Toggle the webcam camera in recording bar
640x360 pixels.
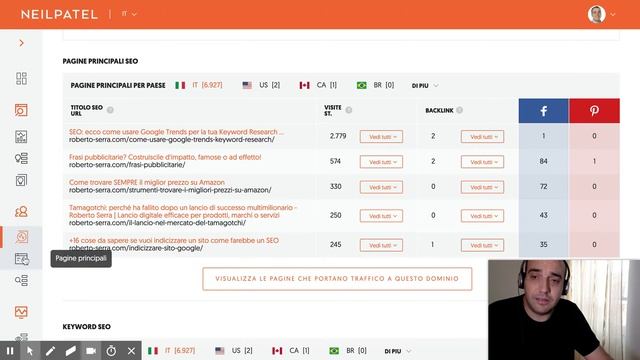pos(91,351)
